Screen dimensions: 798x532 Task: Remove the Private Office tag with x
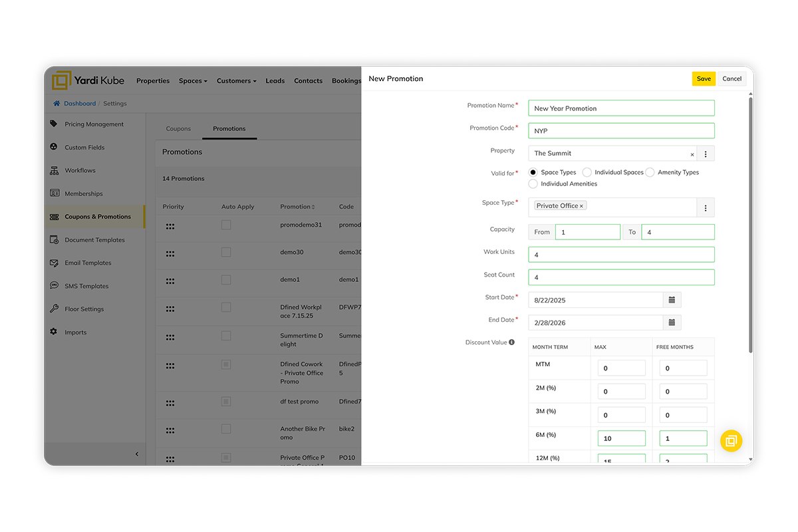[581, 206]
